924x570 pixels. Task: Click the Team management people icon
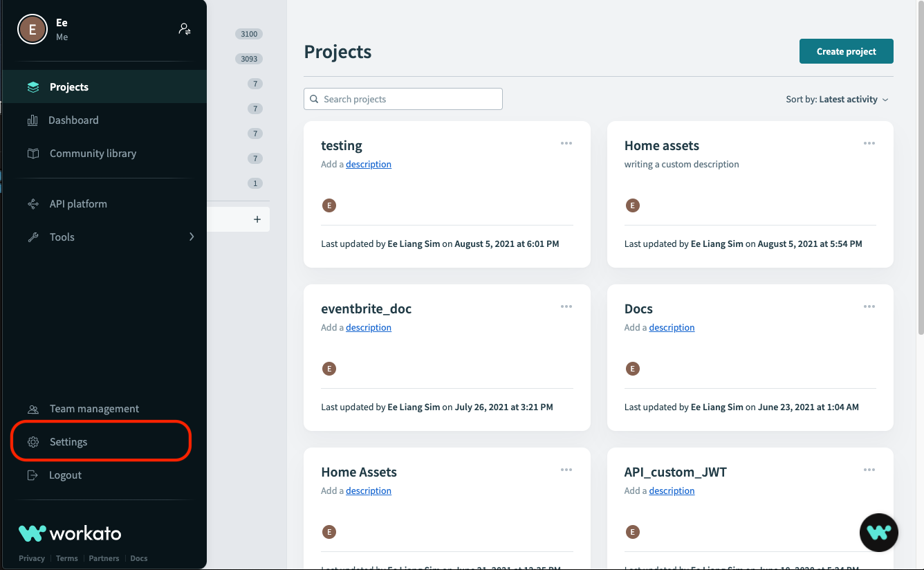(33, 408)
